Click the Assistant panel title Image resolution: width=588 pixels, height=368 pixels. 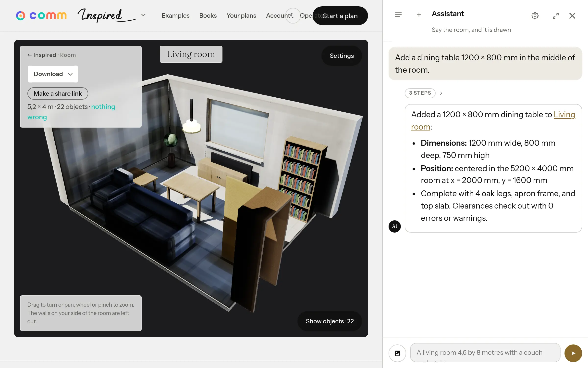pyautogui.click(x=448, y=14)
